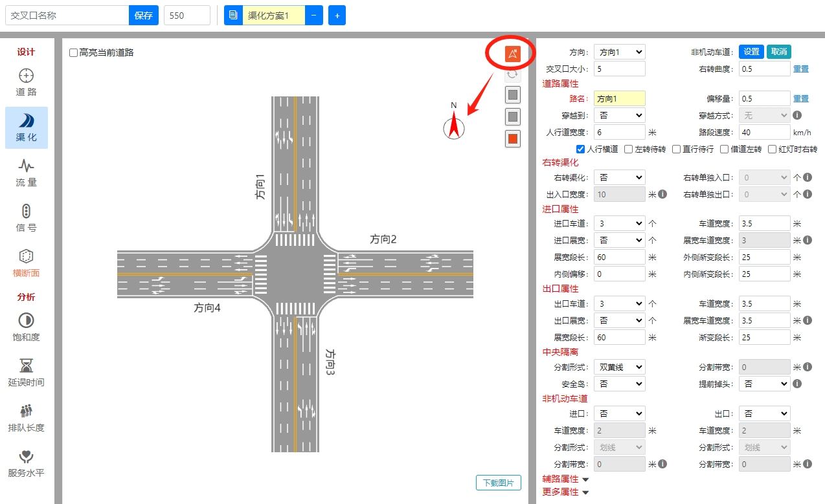
Task: Open the 方向 dropdown showing 方向1
Action: tap(619, 52)
